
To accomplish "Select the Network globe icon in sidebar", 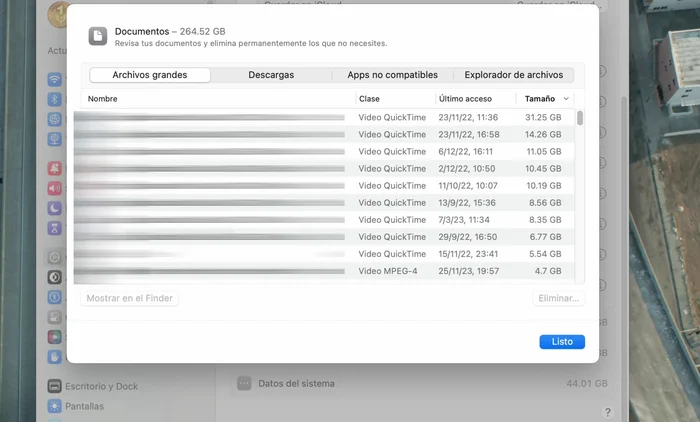I will (54, 119).
